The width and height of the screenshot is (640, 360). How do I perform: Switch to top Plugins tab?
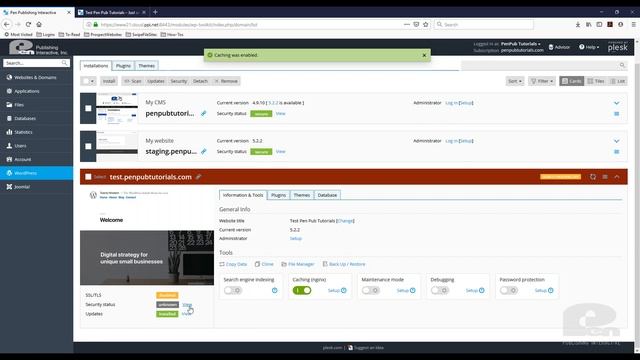[x=123, y=66]
